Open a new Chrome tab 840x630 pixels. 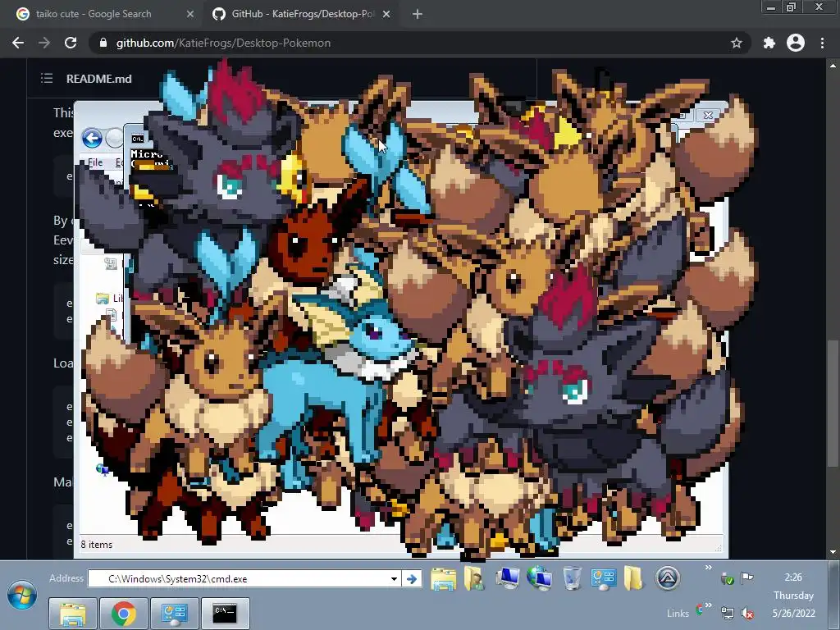418,15
